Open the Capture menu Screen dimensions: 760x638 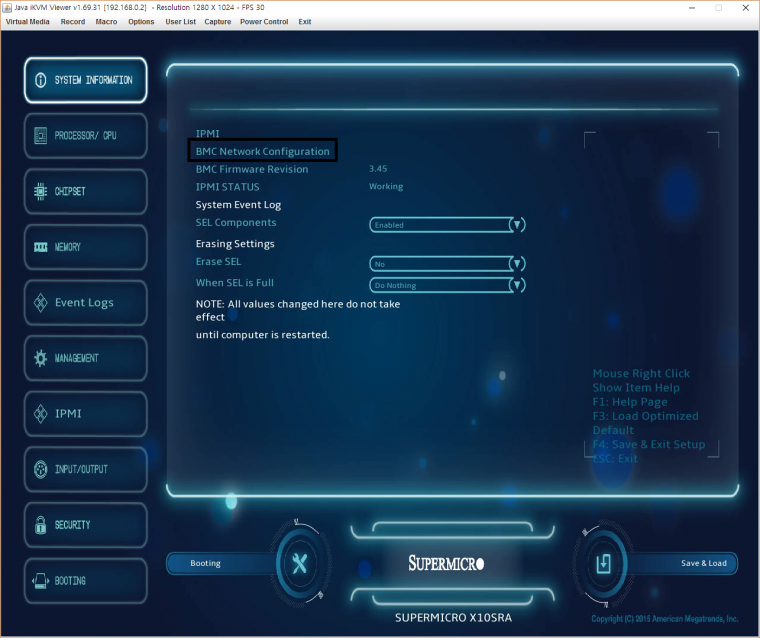pos(218,22)
